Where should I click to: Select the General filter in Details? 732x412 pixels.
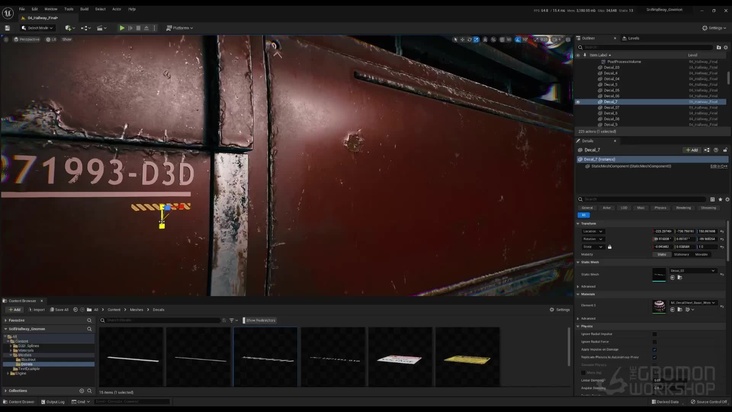pos(587,208)
